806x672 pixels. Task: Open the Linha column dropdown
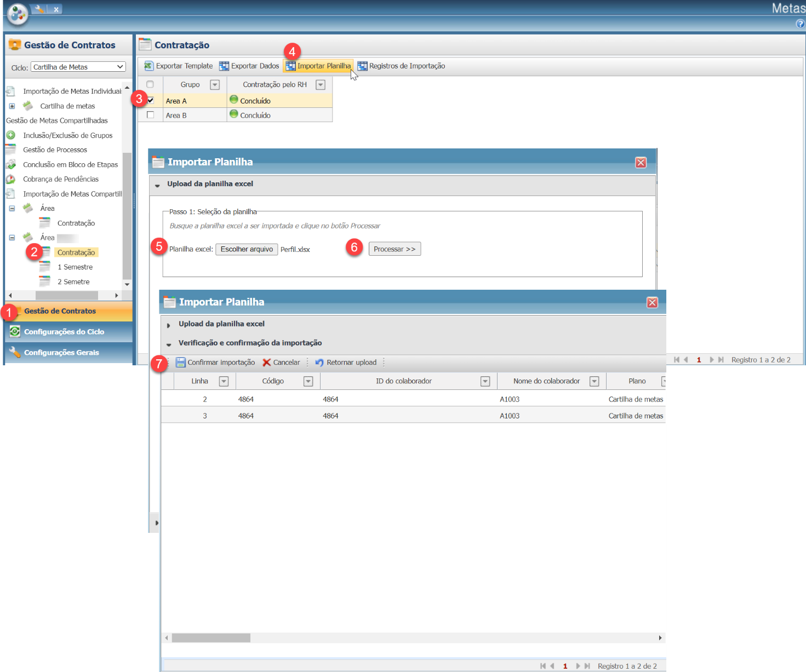[224, 382]
